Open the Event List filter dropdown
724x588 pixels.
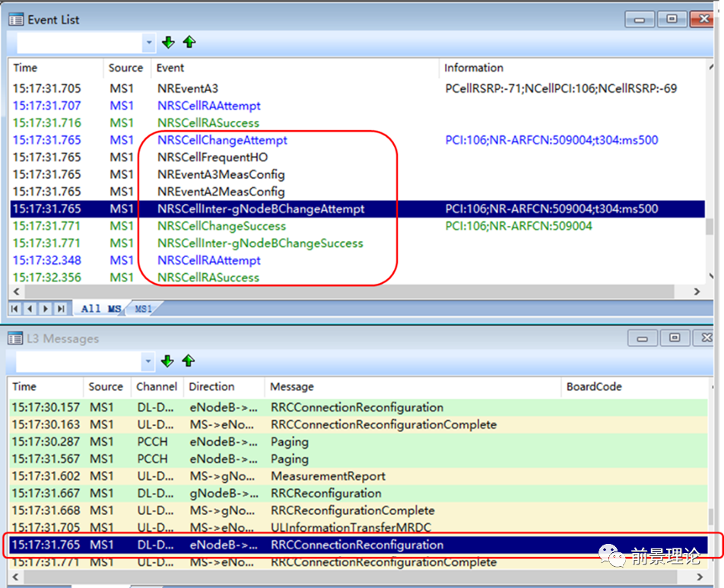149,43
